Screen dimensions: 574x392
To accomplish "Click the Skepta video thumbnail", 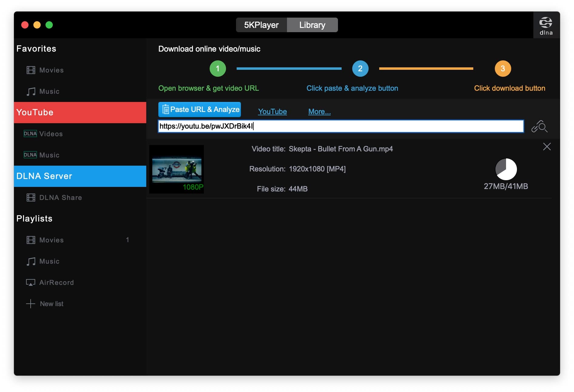I will (x=177, y=169).
